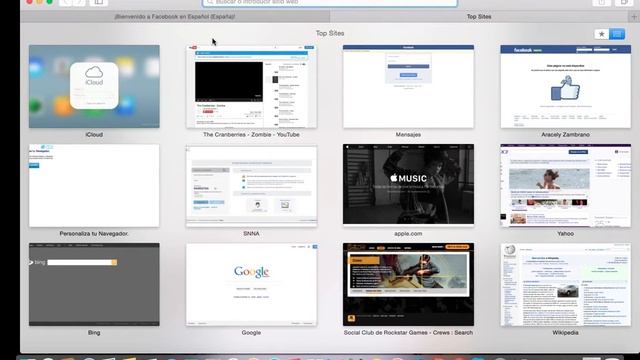Switch to the Bienvenido a Facebook tab

pos(175,17)
